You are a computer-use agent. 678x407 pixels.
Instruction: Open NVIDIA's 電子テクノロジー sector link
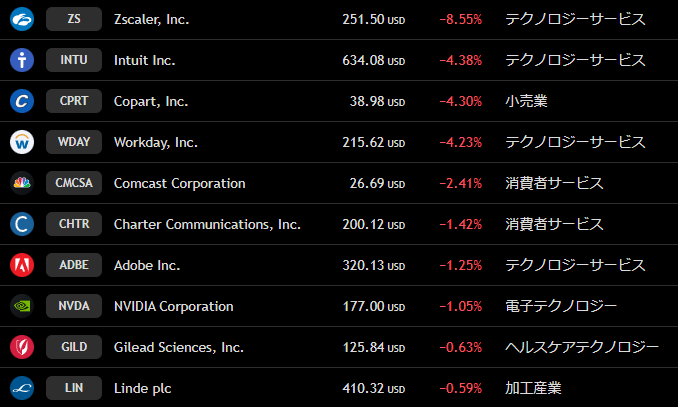coord(561,306)
